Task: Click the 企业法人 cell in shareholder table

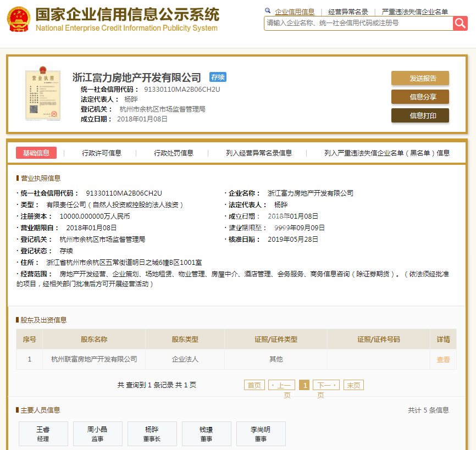Action: tap(185, 359)
